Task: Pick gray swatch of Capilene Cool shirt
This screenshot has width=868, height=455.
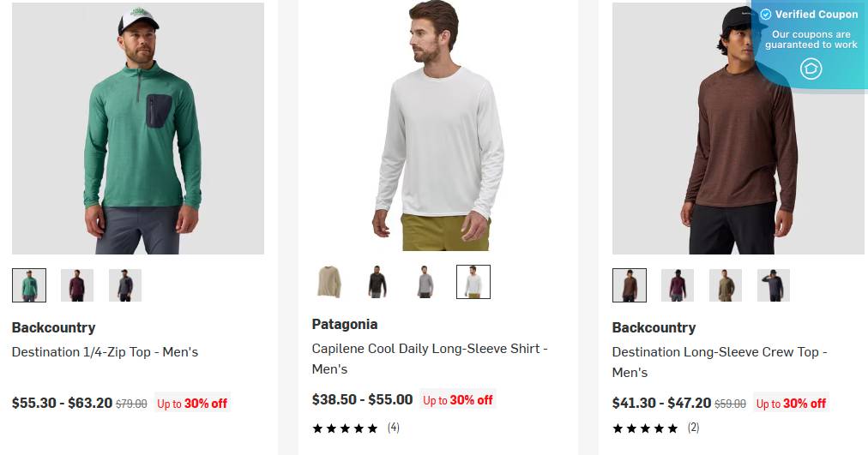Action: [x=425, y=282]
